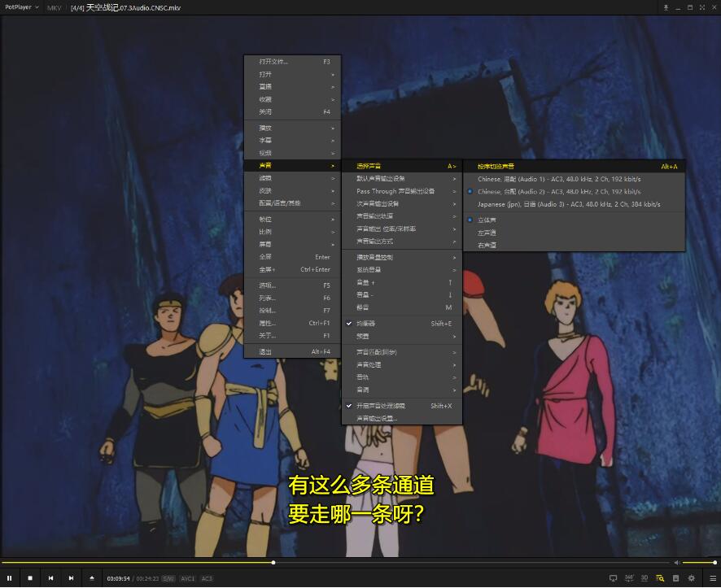Click the eject/open file icon
721x588 pixels.
coord(91,578)
